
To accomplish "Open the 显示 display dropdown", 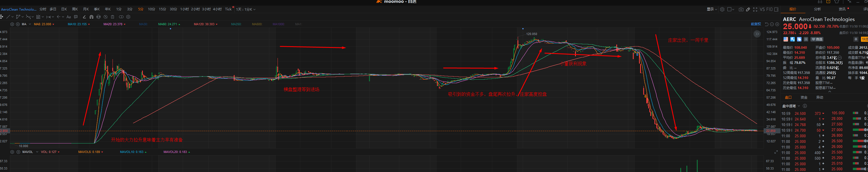I will (712, 10).
